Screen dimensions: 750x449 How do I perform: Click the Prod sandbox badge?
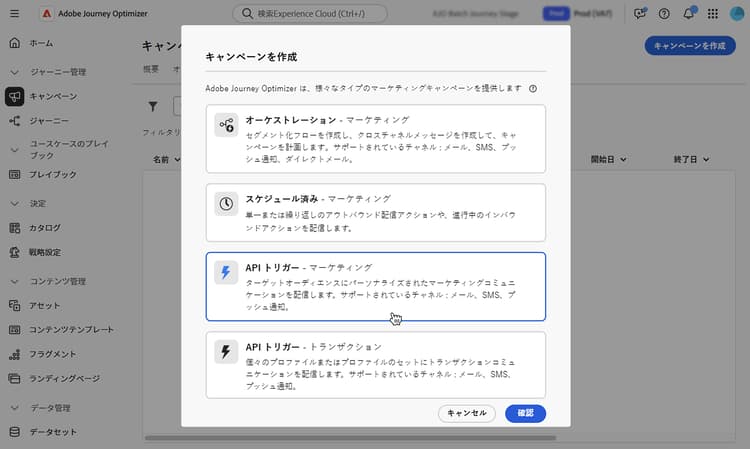[556, 13]
